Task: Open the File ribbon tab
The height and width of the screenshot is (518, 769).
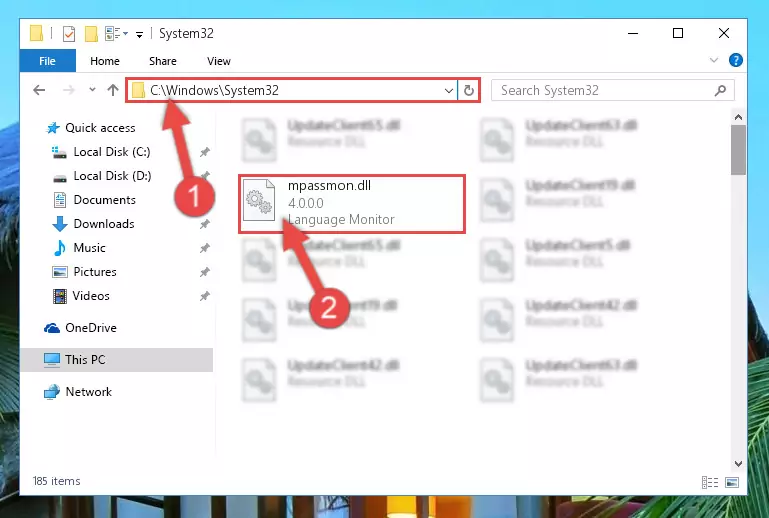Action: click(48, 61)
